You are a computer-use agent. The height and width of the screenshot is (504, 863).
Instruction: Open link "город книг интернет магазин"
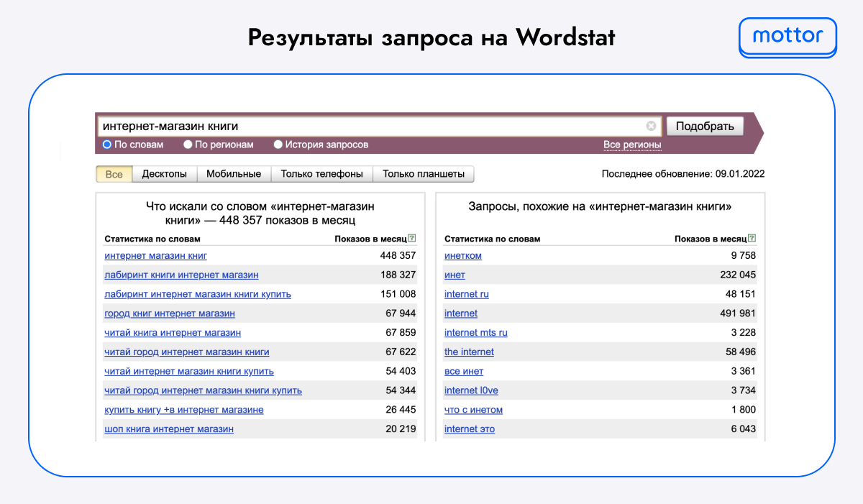[170, 313]
